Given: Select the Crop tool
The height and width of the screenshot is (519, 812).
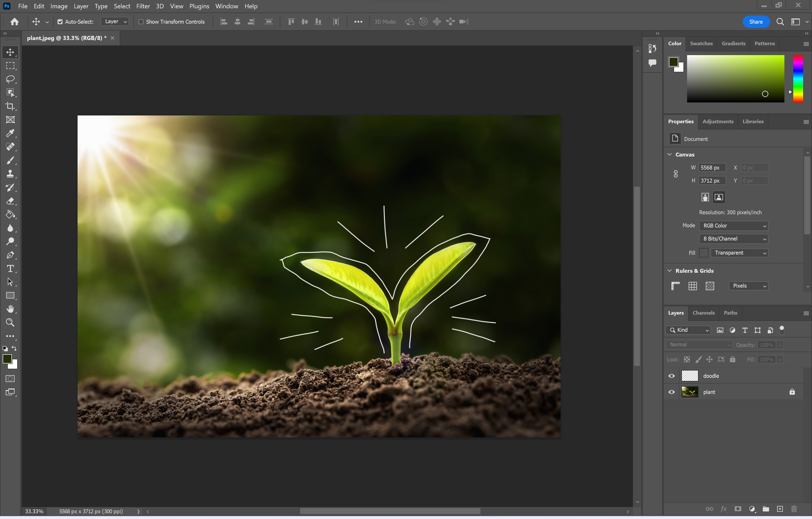Looking at the screenshot, I should pos(10,106).
